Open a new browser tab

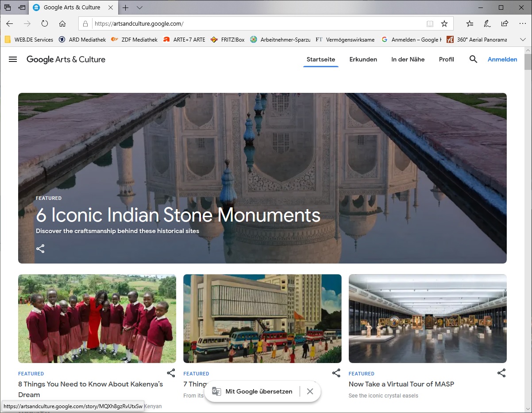pos(126,8)
